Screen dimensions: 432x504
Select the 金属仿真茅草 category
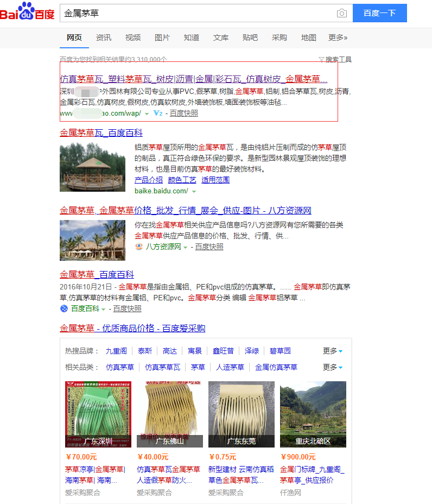(276, 367)
